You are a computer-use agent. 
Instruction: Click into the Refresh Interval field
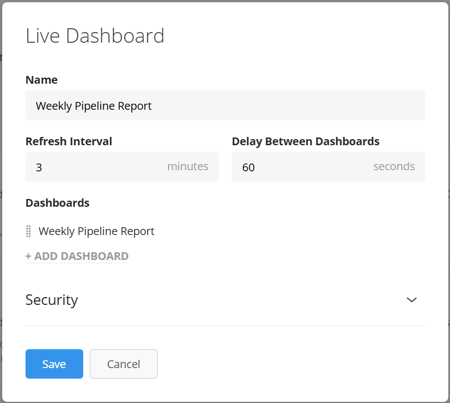(122, 167)
